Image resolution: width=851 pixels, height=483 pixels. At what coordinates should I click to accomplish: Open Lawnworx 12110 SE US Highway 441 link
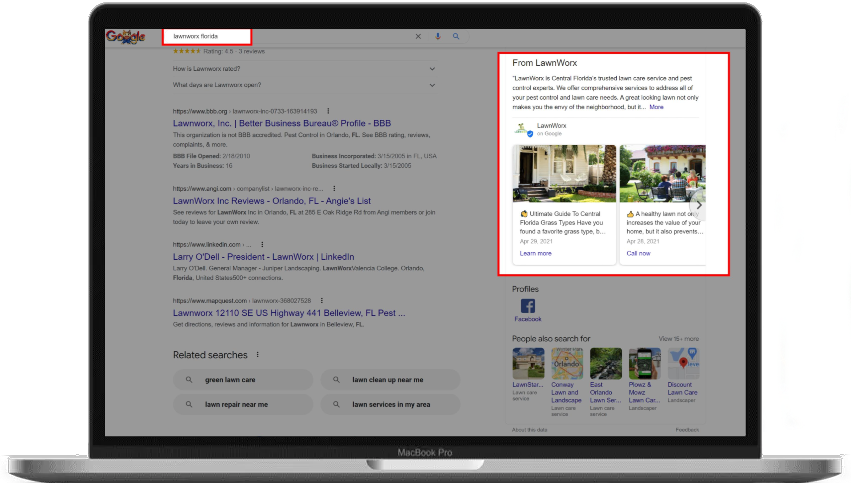(x=289, y=313)
